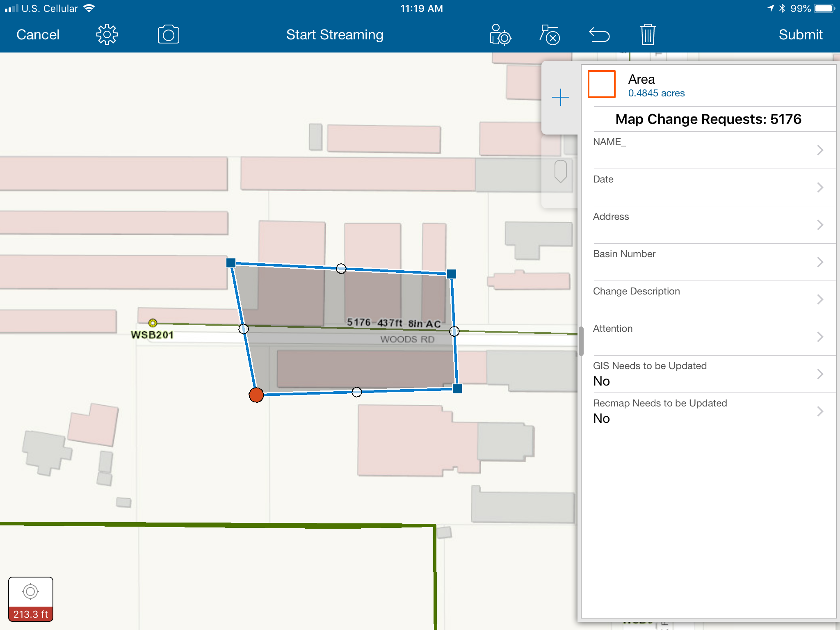This screenshot has height=630, width=840.
Task: Tap the right edge midpoint handle
Action: 454,331
